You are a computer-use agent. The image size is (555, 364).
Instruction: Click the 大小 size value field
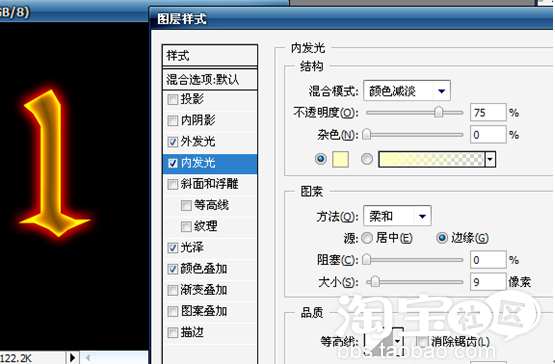488,282
